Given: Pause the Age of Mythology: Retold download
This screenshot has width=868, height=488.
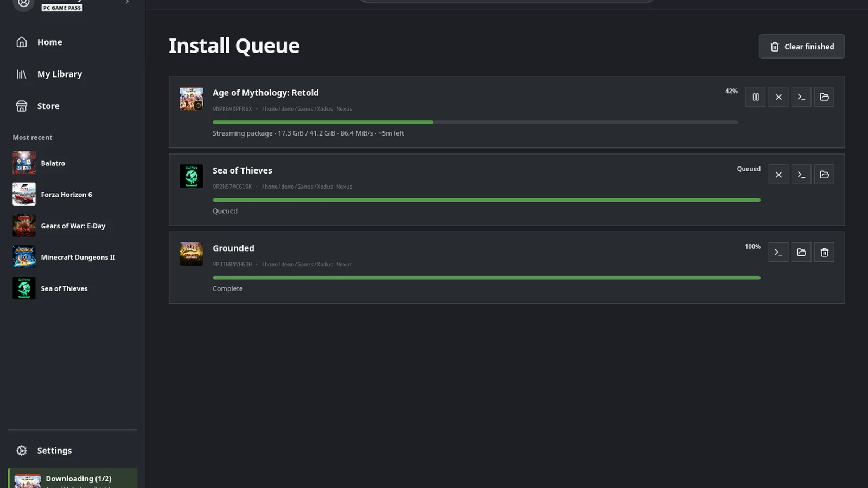Looking at the screenshot, I should click(755, 97).
